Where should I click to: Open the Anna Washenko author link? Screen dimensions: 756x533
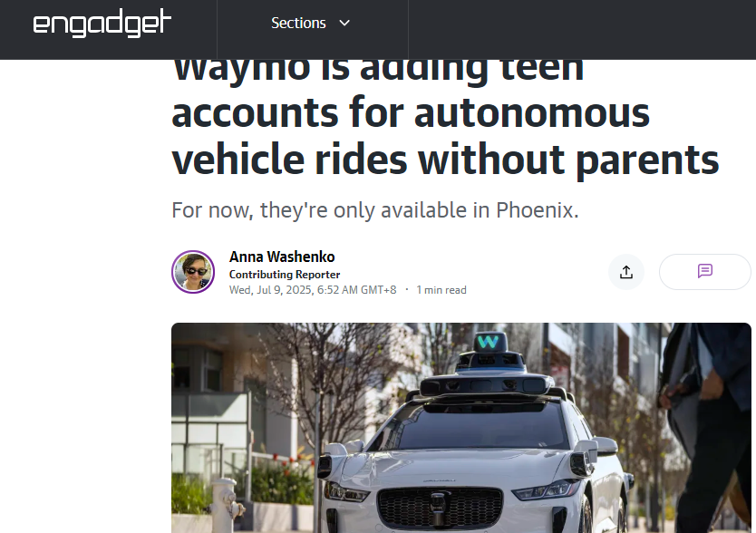pyautogui.click(x=282, y=257)
